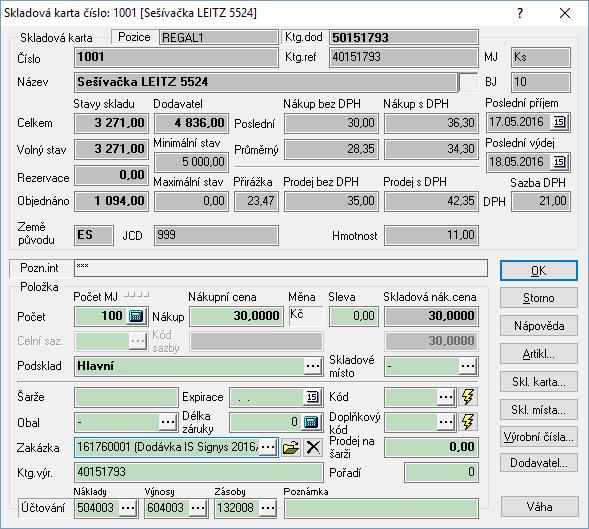Open the Expirace calendar picker icon

click(x=313, y=397)
